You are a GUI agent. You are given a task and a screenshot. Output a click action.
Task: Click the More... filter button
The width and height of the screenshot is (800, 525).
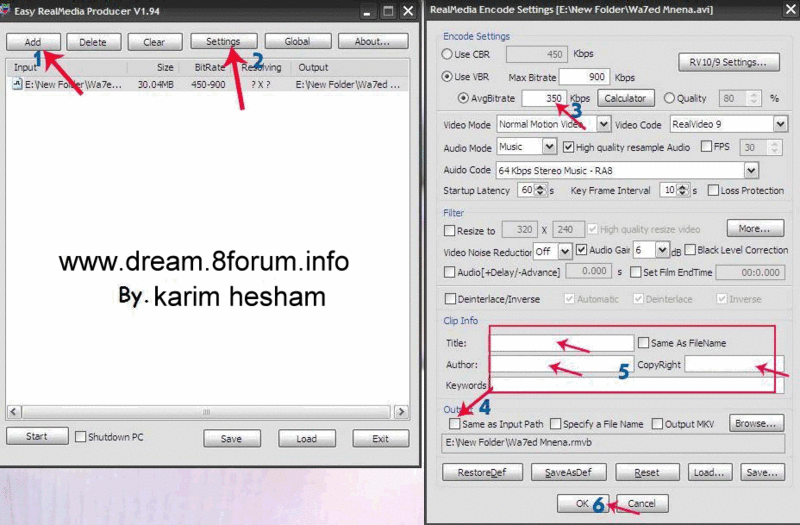[755, 229]
